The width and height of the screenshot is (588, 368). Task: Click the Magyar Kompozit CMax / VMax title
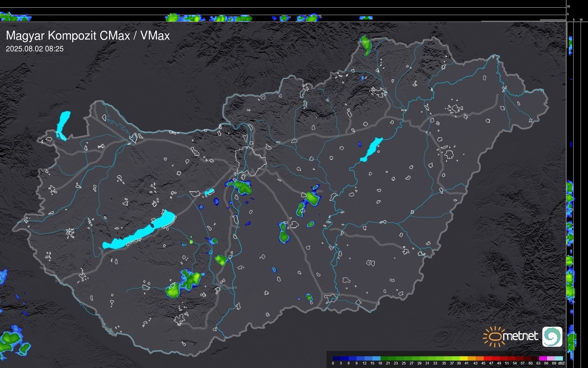click(x=88, y=36)
